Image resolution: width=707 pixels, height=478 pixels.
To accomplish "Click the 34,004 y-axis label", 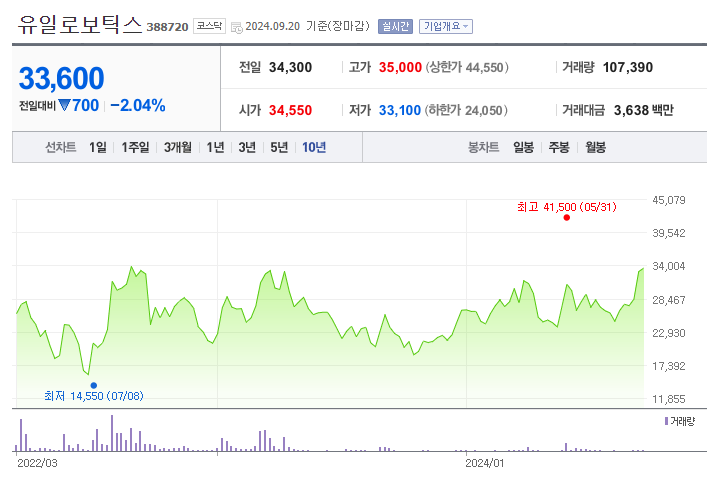I will [x=669, y=267].
